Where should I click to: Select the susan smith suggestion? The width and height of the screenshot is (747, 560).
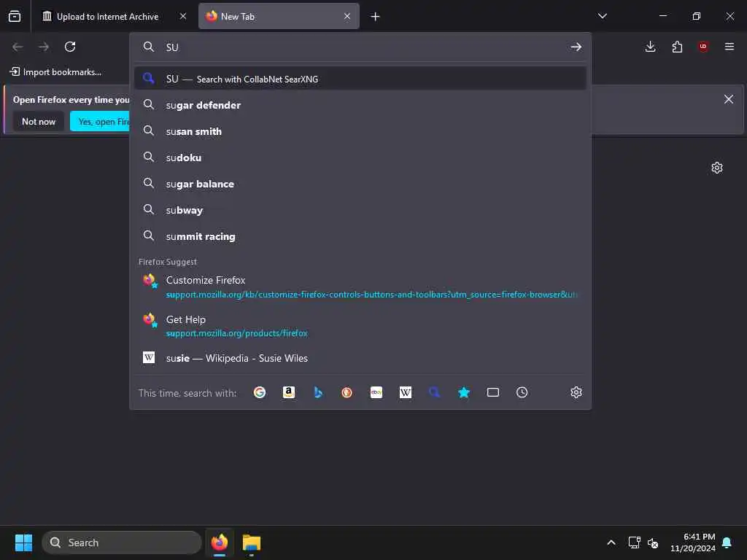pos(360,131)
